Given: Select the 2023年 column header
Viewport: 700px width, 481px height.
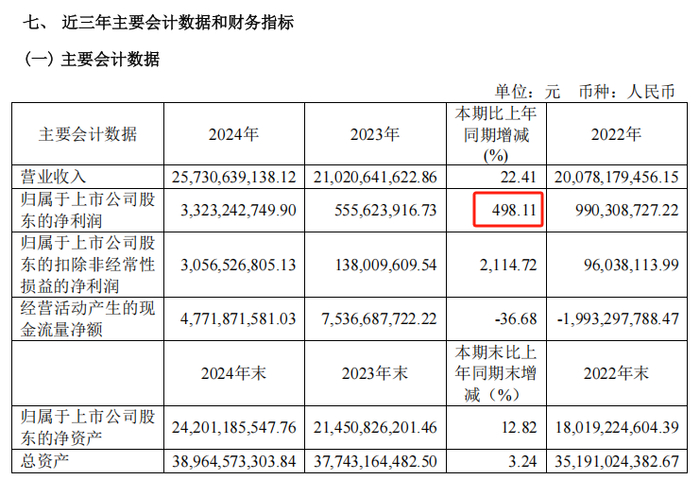Looking at the screenshot, I should coord(375,134).
